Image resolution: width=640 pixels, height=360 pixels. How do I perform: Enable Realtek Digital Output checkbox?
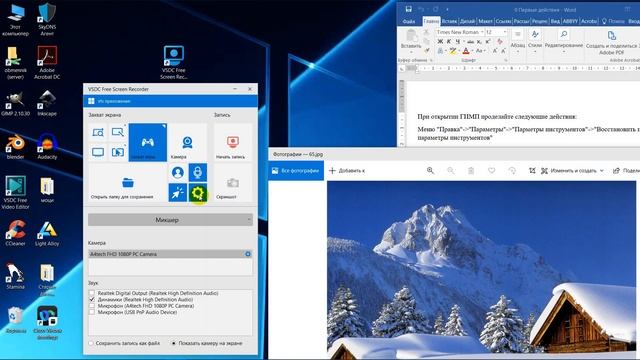92,293
